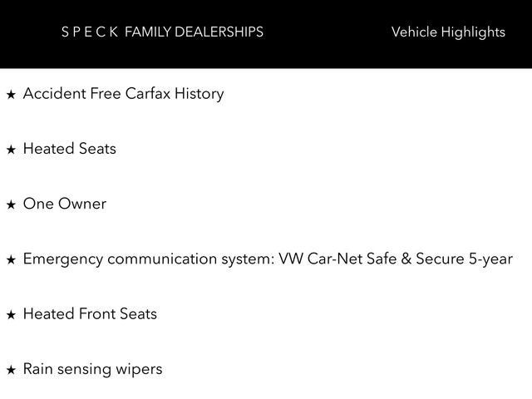Click the star before Emergency communication system
Image resolution: width=532 pixels, height=399 pixels.
click(11, 260)
